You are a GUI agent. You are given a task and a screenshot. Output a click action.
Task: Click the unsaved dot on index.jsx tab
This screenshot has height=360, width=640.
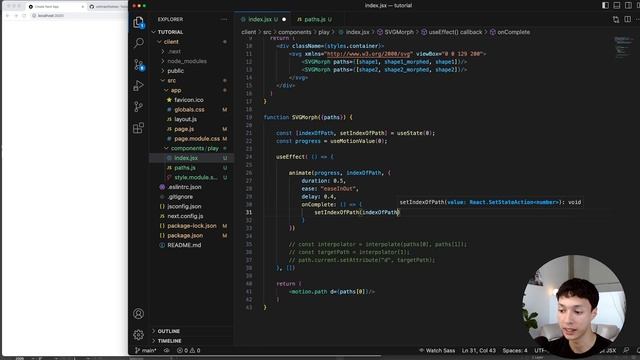[x=284, y=19]
